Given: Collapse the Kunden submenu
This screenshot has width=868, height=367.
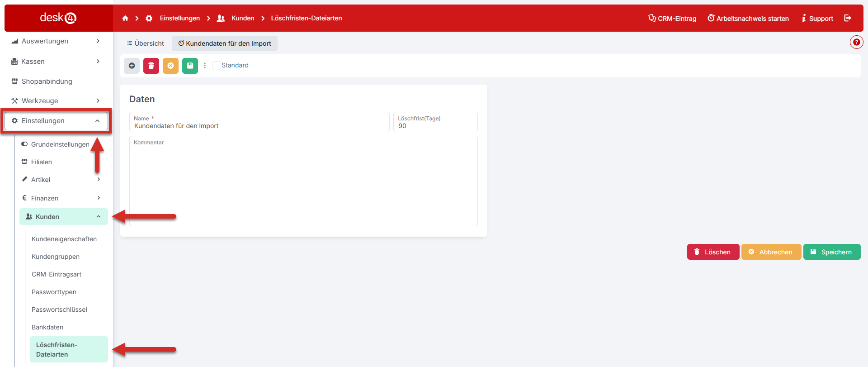Looking at the screenshot, I should (x=63, y=217).
